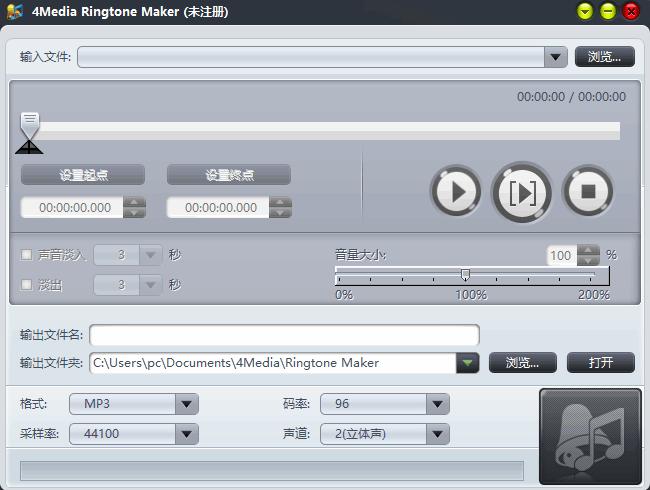The width and height of the screenshot is (650, 490).
Task: Click the timeline position marker handle
Action: tap(30, 125)
